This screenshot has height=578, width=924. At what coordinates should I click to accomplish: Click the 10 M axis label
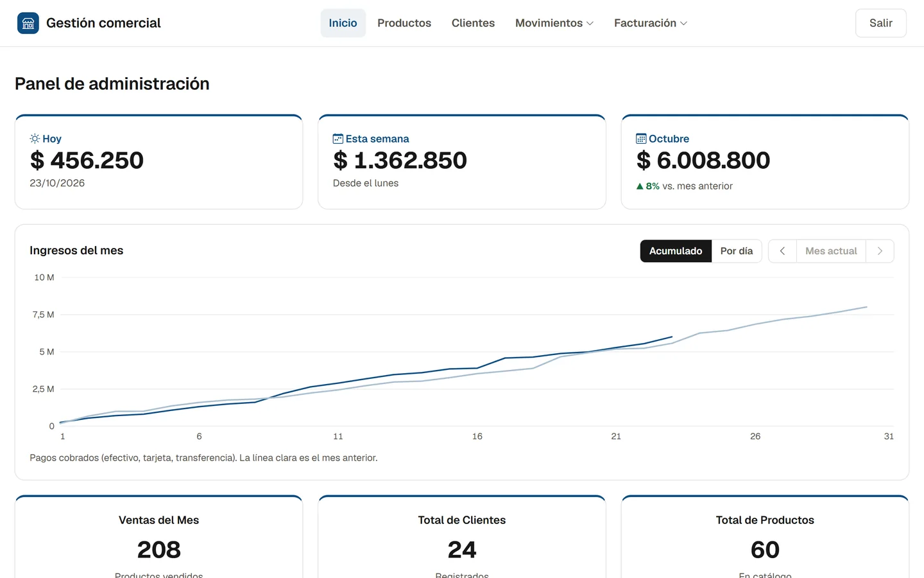[44, 277]
